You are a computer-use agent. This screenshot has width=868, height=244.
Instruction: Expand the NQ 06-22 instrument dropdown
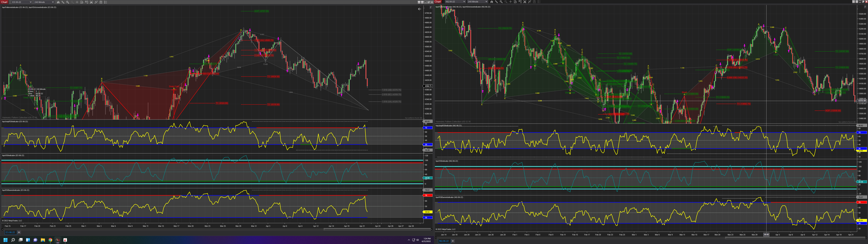pyautogui.click(x=455, y=2)
